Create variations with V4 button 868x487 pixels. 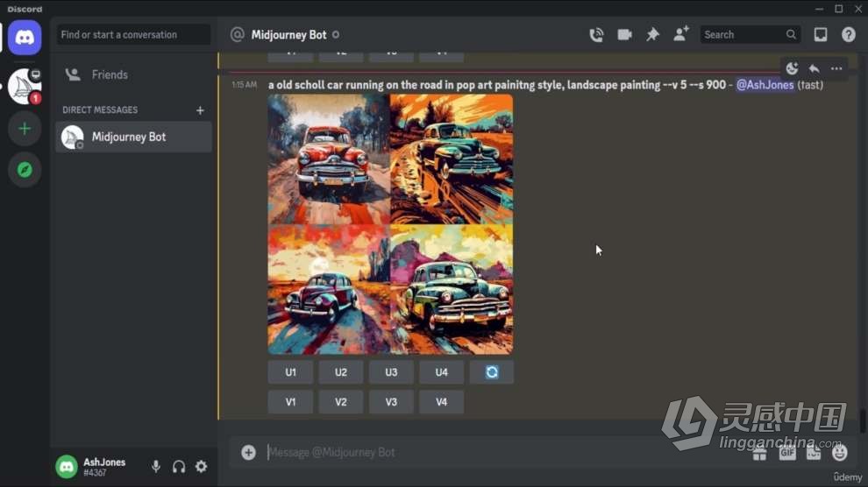pos(442,402)
